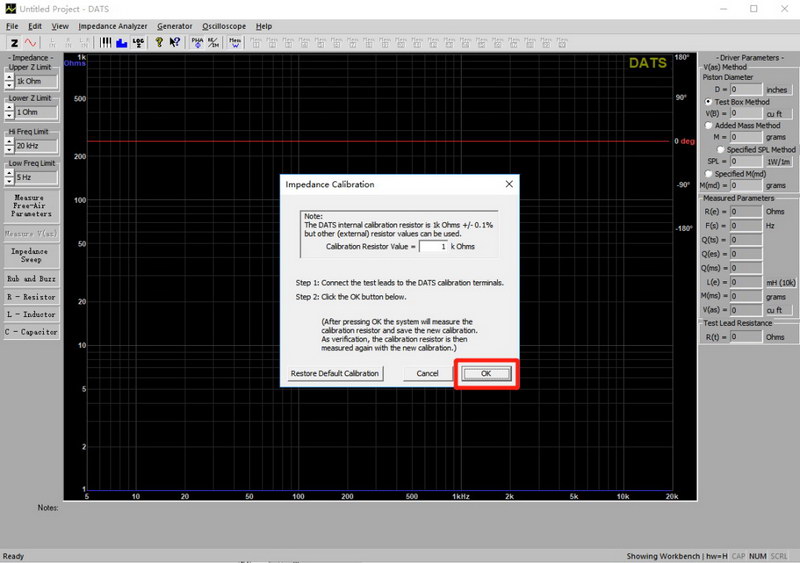The image size is (800, 563).
Task: Click the Calibration Resistor Value input field
Action: [x=432, y=245]
